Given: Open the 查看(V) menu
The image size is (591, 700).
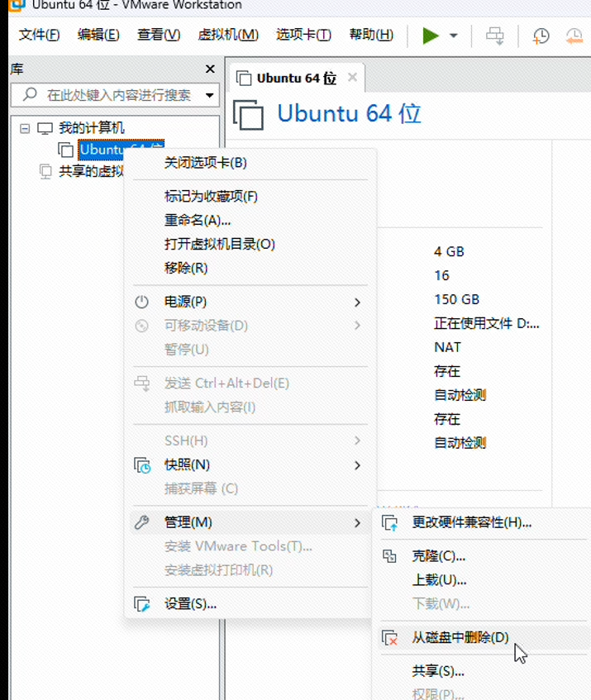Looking at the screenshot, I should (159, 35).
